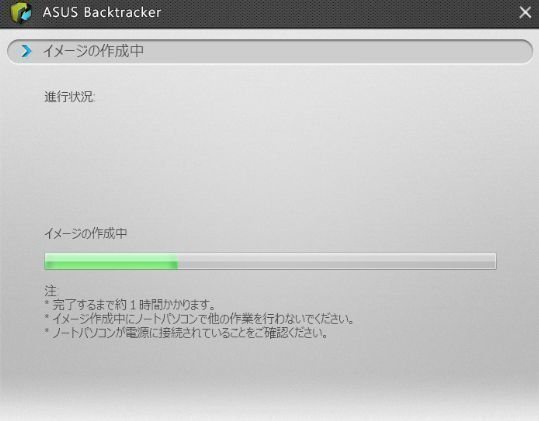Close the ASUS Backtracker window
Viewport: 539px width, 421px height.
coord(525,13)
